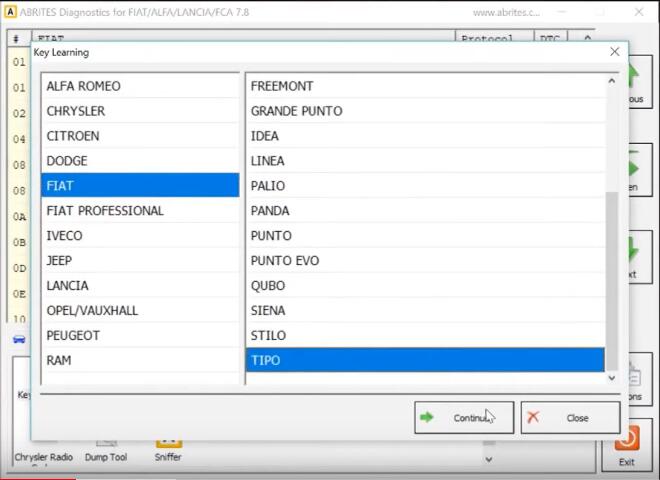Select QUBO in the model list
Screen dimensions: 660x480
[x=425, y=285]
